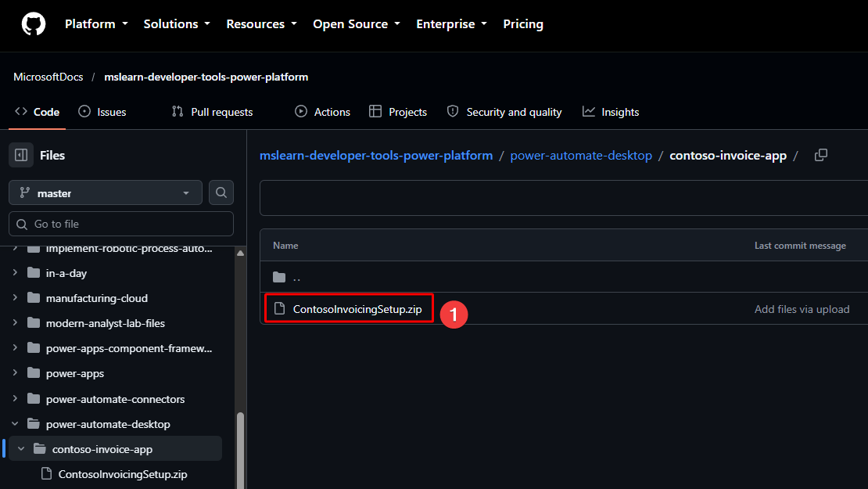Click the file tree scroll-up arrow

tap(240, 253)
